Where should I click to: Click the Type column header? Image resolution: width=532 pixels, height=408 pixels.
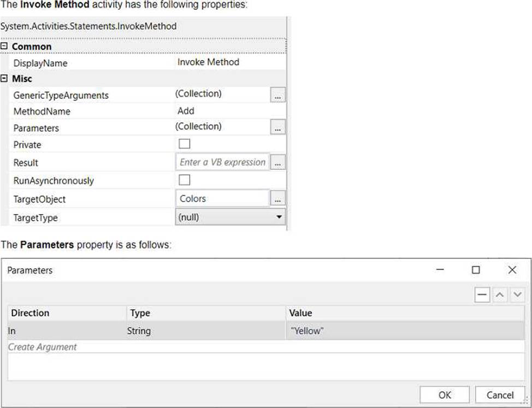point(206,313)
